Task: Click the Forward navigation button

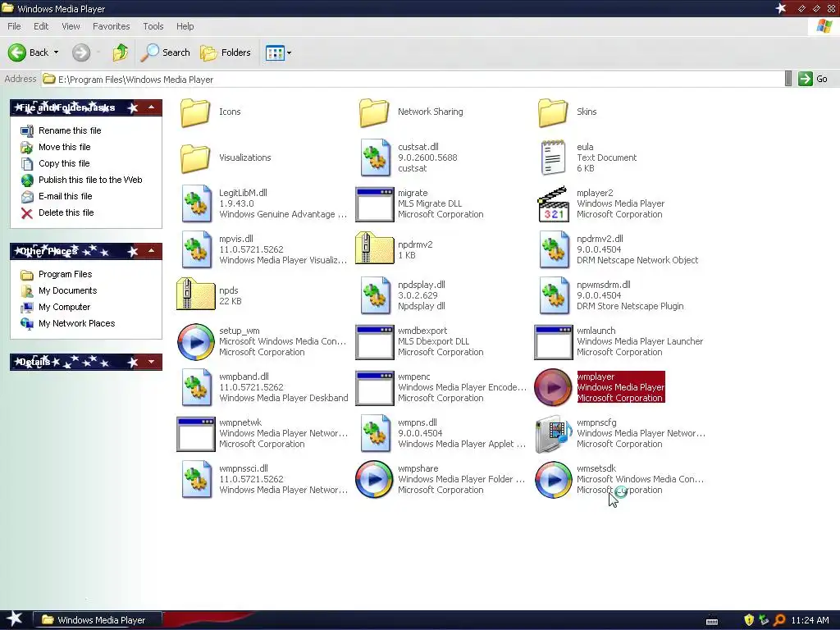Action: coord(81,52)
